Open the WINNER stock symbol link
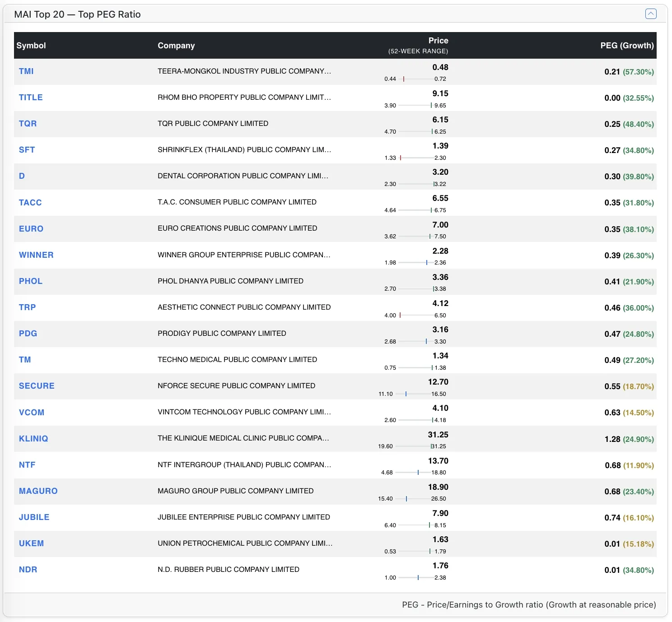The width and height of the screenshot is (672, 622). [36, 255]
